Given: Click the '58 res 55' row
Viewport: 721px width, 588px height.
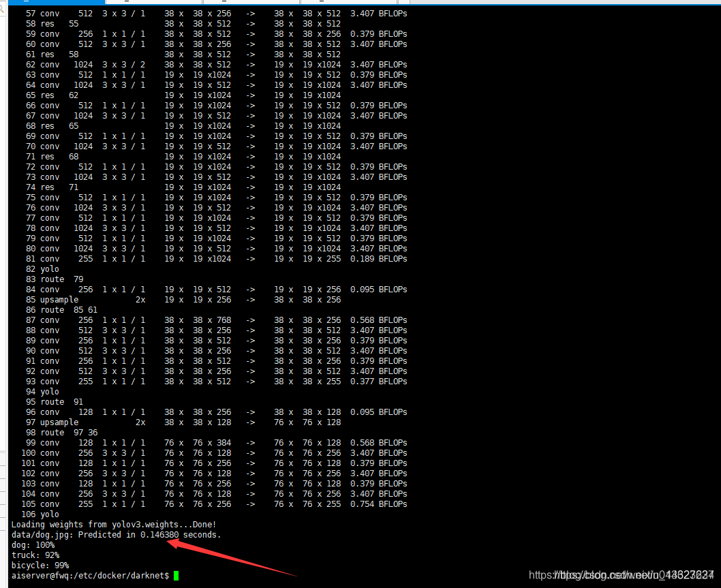Looking at the screenshot, I should (183, 24).
